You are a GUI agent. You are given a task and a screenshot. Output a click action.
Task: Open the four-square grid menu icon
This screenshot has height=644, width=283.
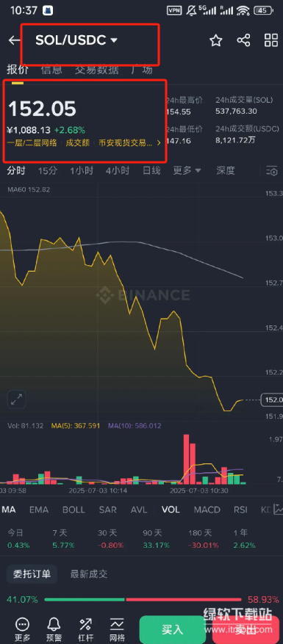(271, 40)
